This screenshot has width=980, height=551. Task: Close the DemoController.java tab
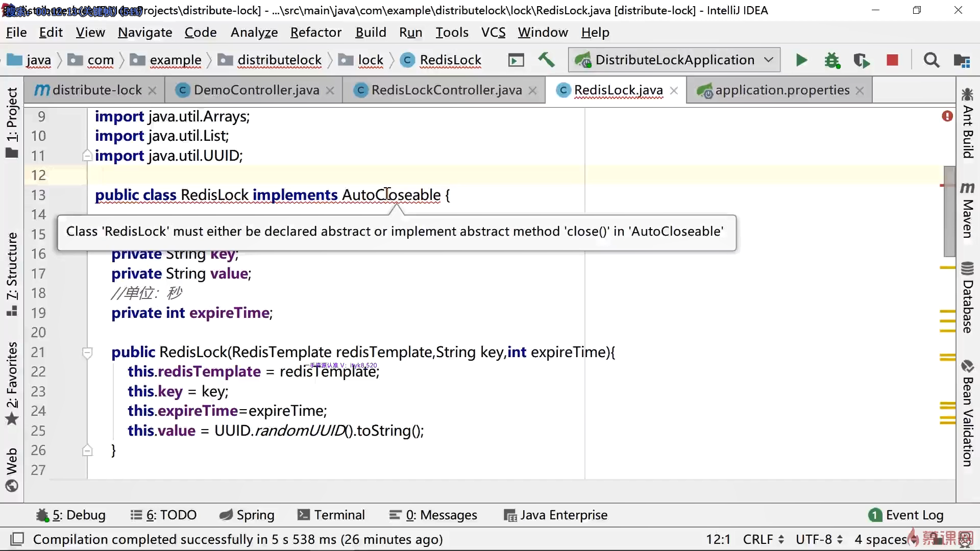pyautogui.click(x=330, y=91)
